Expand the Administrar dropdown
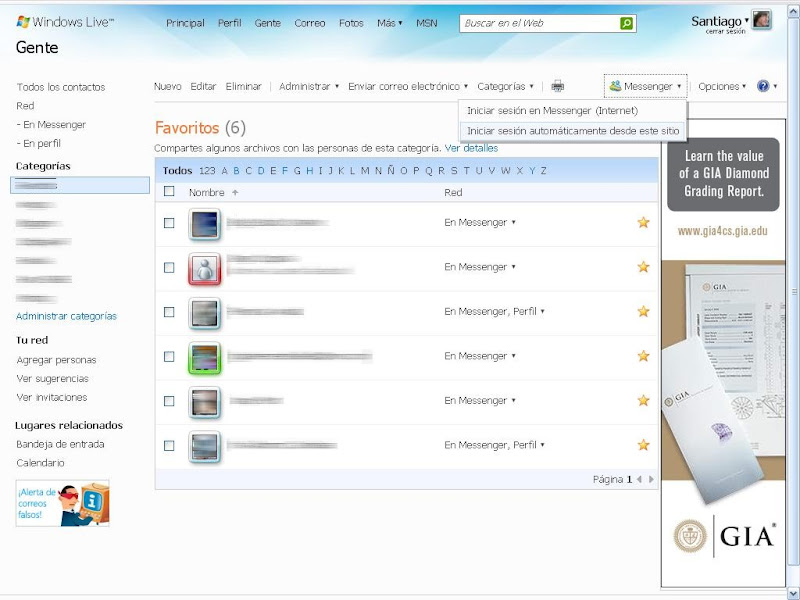 309,86
